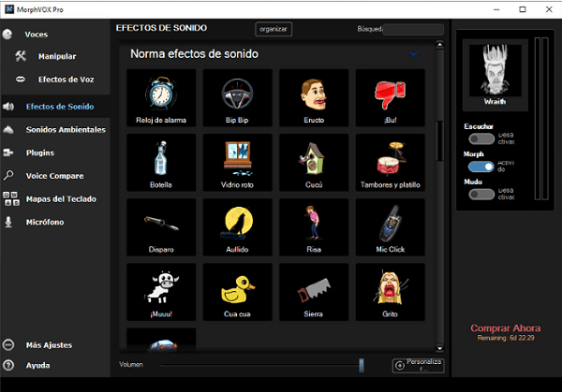This screenshot has height=392, width=562.
Task: Disable the Morph switch
Action: [481, 167]
